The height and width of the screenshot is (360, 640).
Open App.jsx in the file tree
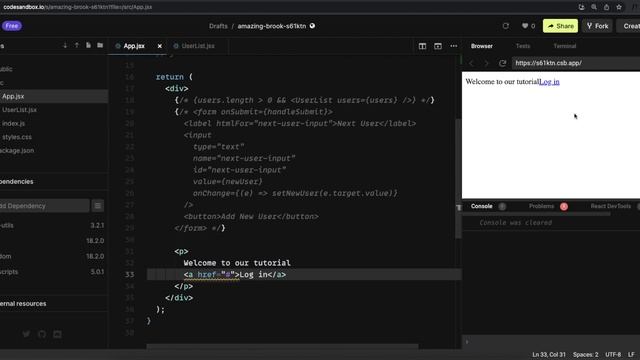[54, 96]
